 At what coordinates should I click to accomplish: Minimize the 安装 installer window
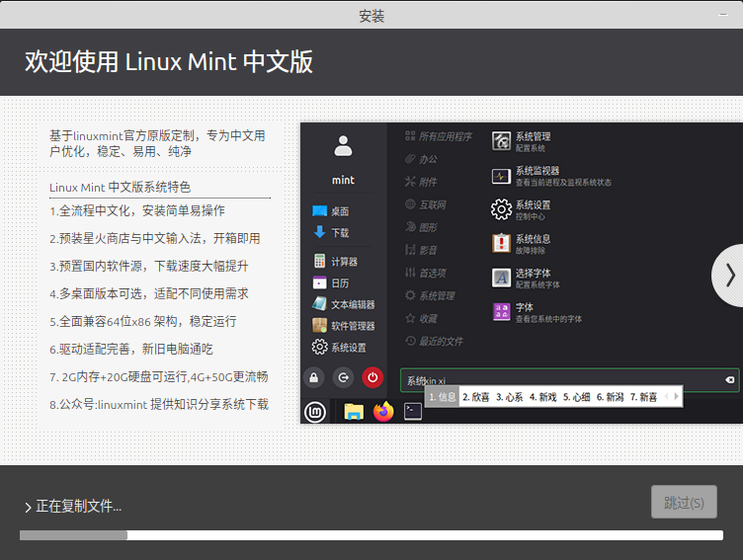(723, 15)
